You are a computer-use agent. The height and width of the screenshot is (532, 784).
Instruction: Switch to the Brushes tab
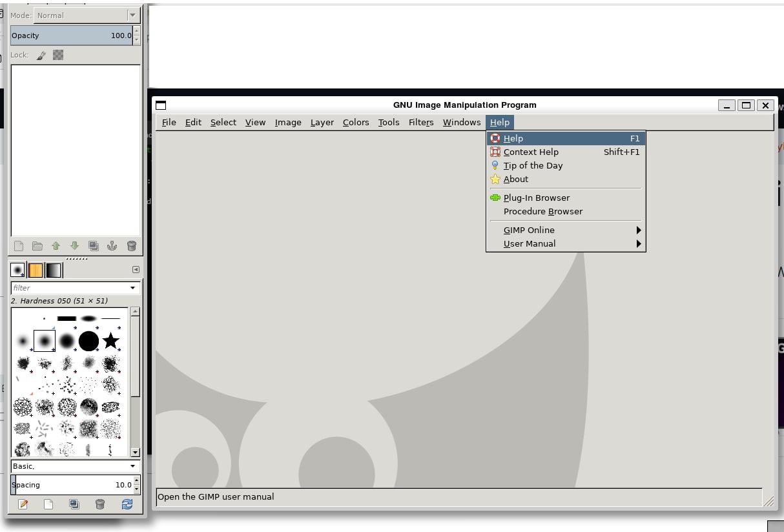(18, 270)
